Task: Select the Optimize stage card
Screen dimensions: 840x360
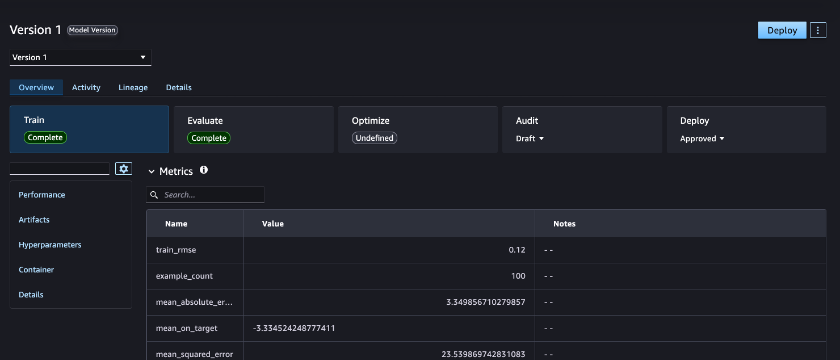Action: [418, 129]
